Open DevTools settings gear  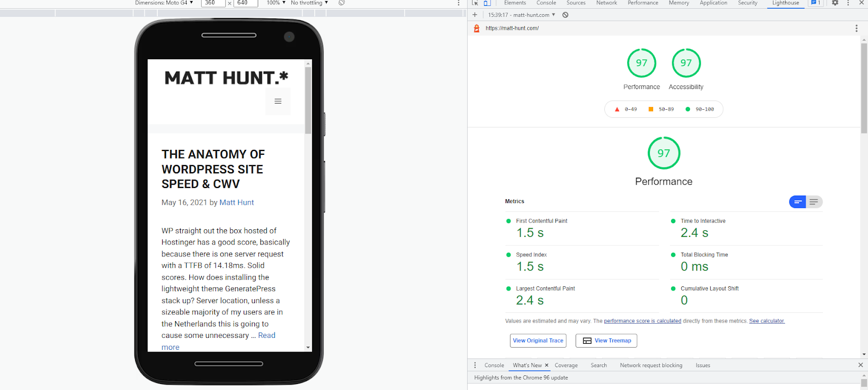[x=835, y=3]
